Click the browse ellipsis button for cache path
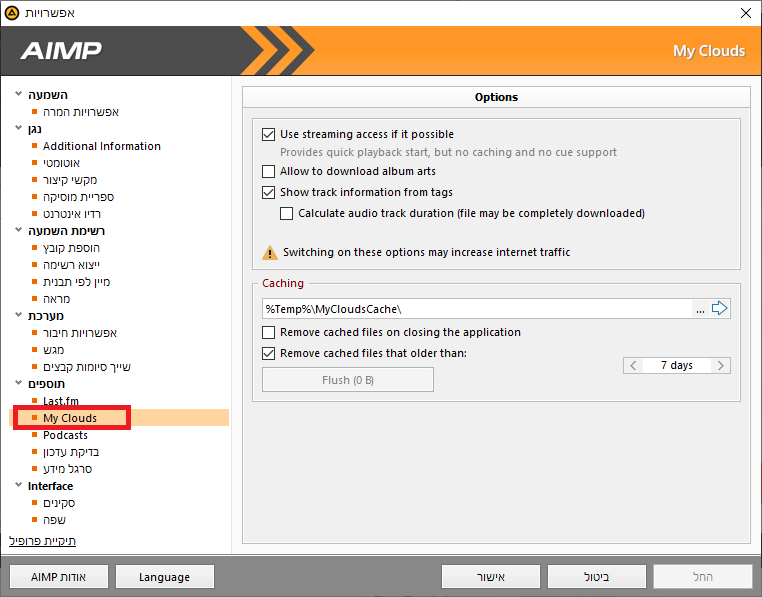 click(x=700, y=309)
